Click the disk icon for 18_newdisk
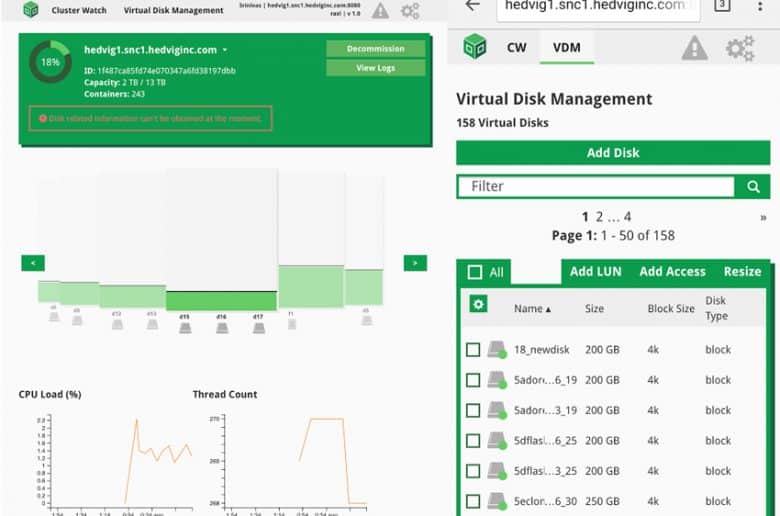The width and height of the screenshot is (780, 516). 496,350
